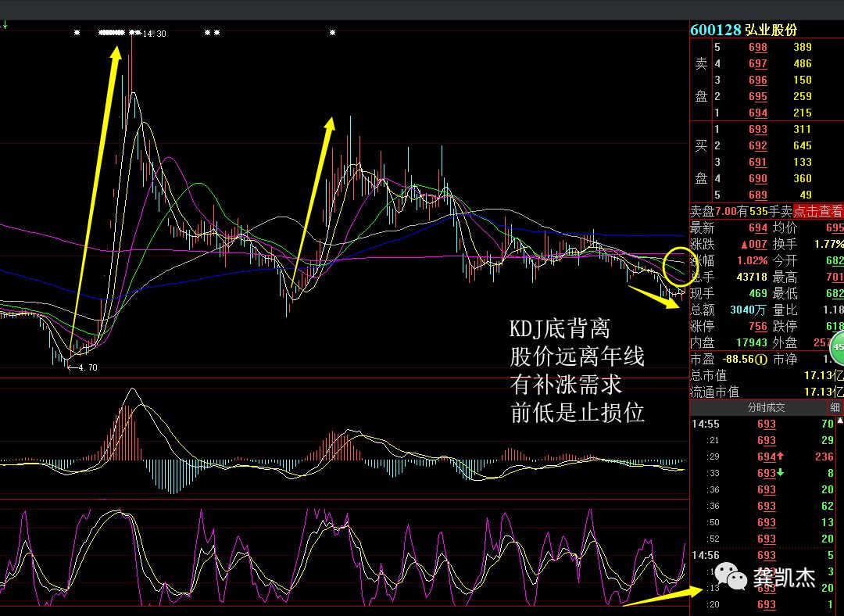Click the red ▲ triangle beside the 涨跌 value
This screenshot has height=616, width=844.
743,245
